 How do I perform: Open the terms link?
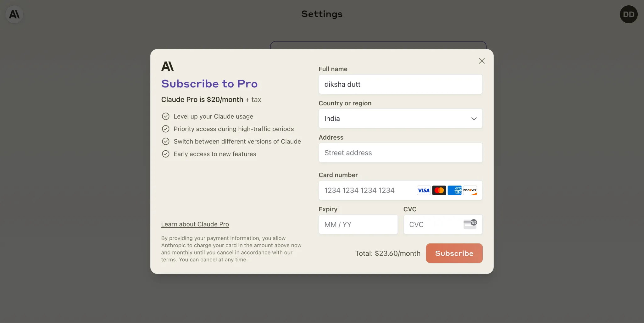168,260
